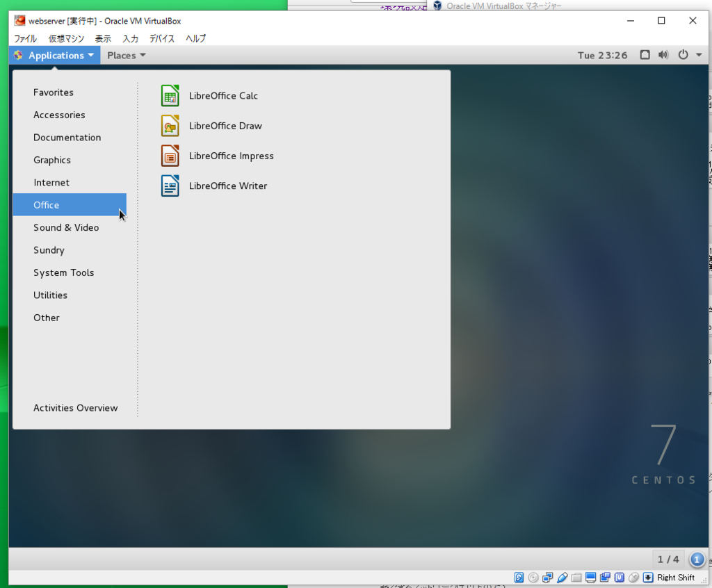The height and width of the screenshot is (588, 712).
Task: Click the USB devices status icon
Action: click(562, 578)
